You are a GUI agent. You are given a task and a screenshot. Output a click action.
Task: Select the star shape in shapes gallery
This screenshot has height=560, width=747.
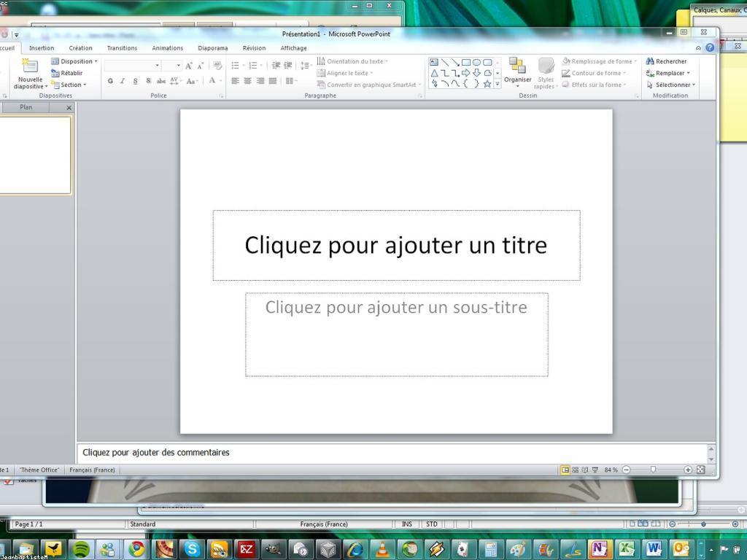[x=487, y=84]
